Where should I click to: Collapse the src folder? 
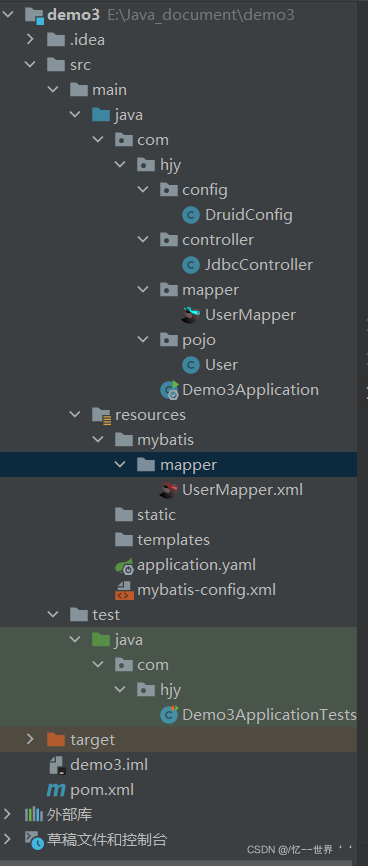(30, 65)
